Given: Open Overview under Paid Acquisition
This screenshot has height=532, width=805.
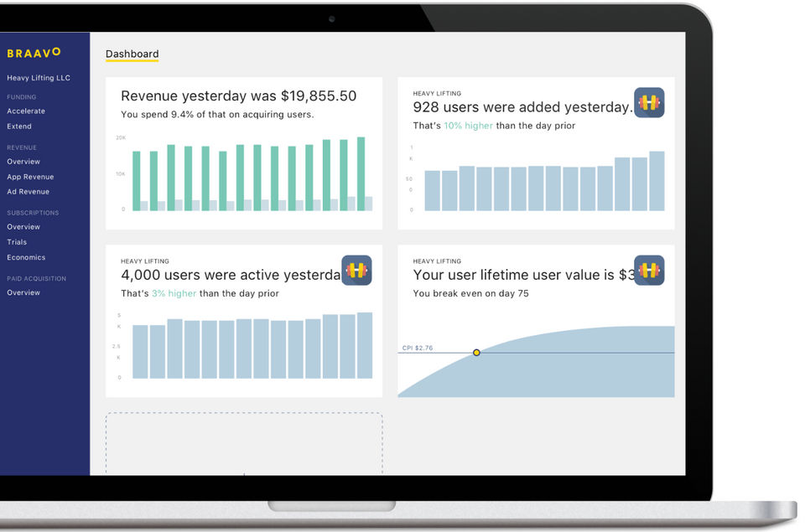Looking at the screenshot, I should tap(23, 292).
